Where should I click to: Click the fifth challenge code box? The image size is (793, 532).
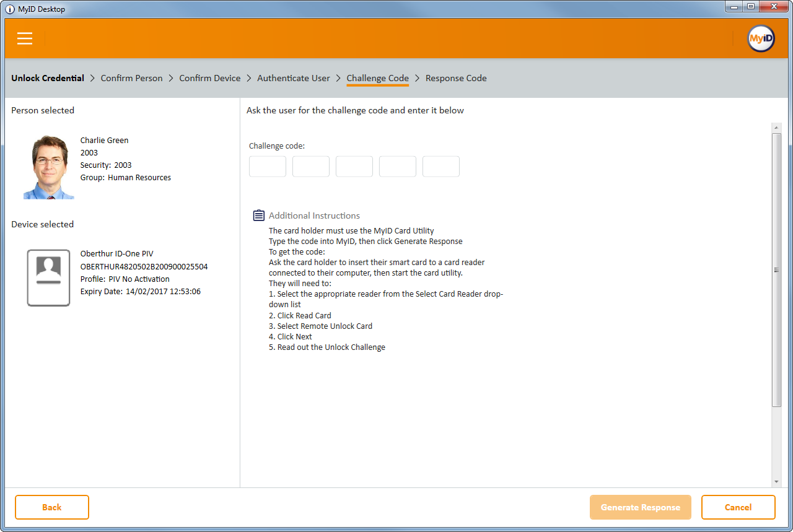pos(441,167)
